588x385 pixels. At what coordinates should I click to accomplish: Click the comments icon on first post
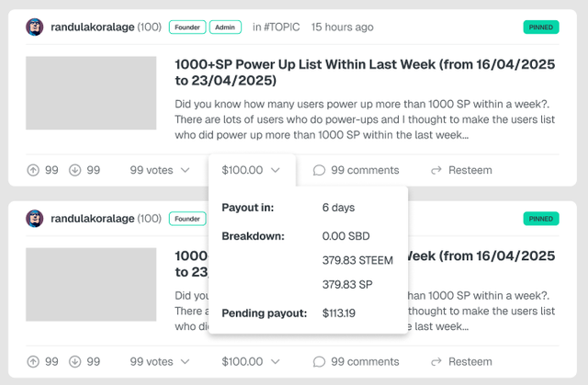[x=320, y=170]
